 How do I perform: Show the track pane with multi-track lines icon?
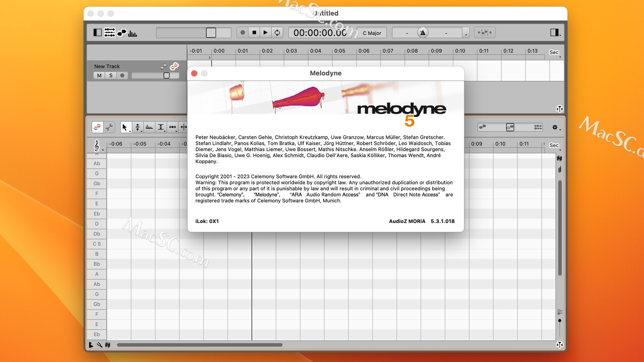[x=110, y=33]
